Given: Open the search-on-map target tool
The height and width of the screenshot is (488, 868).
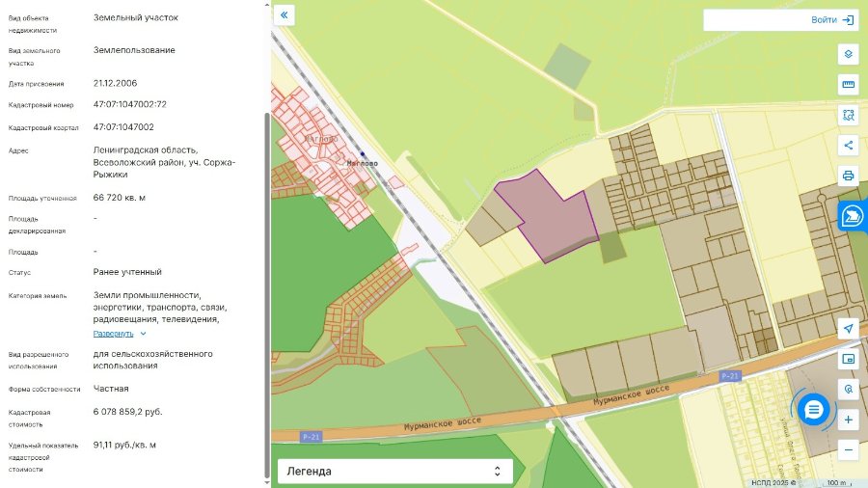Looking at the screenshot, I should (848, 390).
